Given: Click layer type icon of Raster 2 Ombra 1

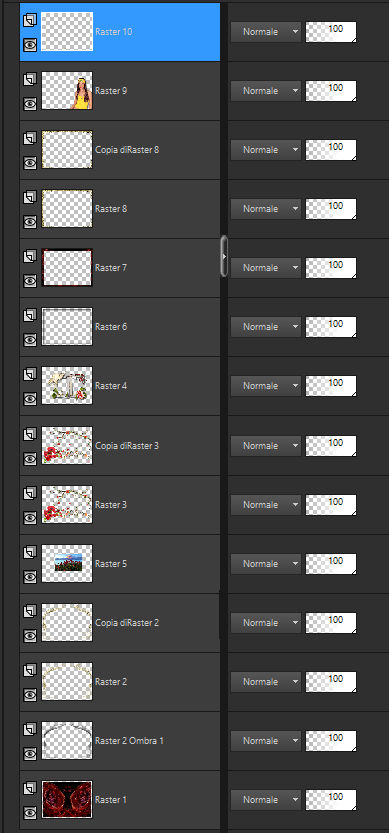Looking at the screenshot, I should (x=30, y=729).
